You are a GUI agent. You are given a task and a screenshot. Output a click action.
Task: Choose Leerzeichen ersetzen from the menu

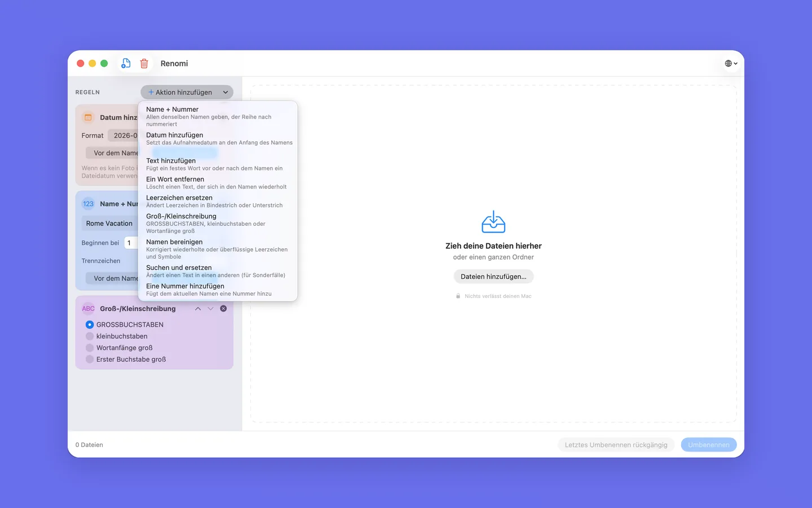pyautogui.click(x=218, y=201)
